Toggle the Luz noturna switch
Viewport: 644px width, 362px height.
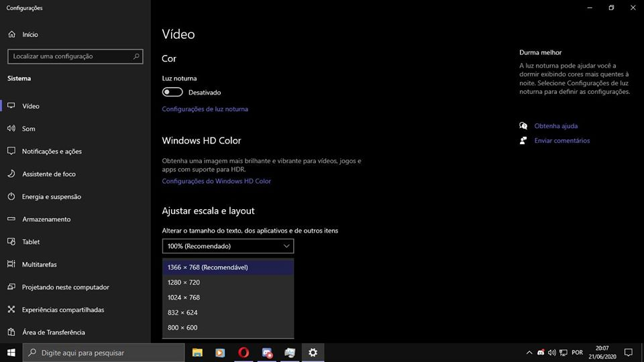point(172,92)
